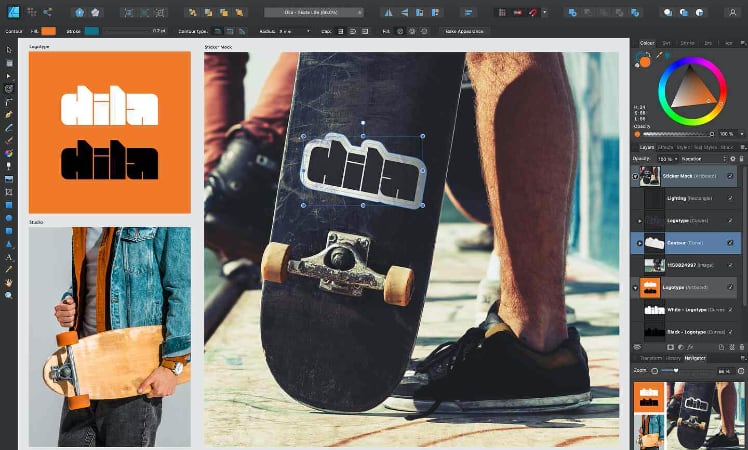
Task: Uncheck visibility of Contour layer
Action: (732, 242)
